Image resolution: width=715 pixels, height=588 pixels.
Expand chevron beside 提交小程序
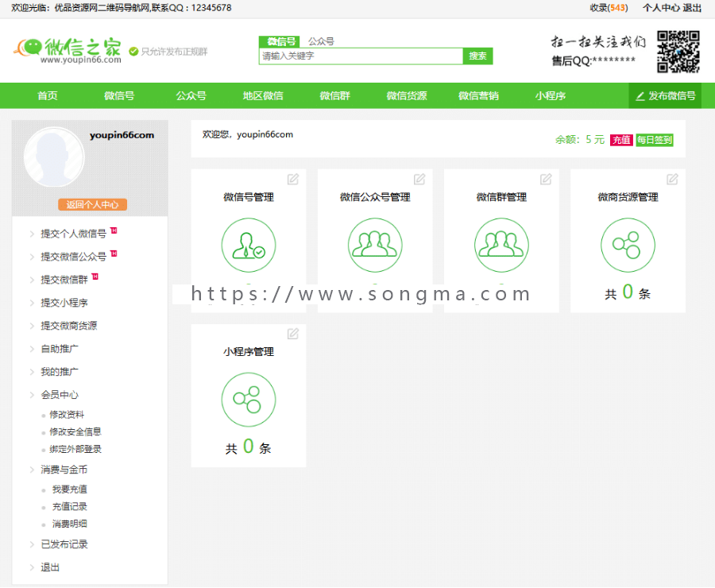tap(32, 303)
